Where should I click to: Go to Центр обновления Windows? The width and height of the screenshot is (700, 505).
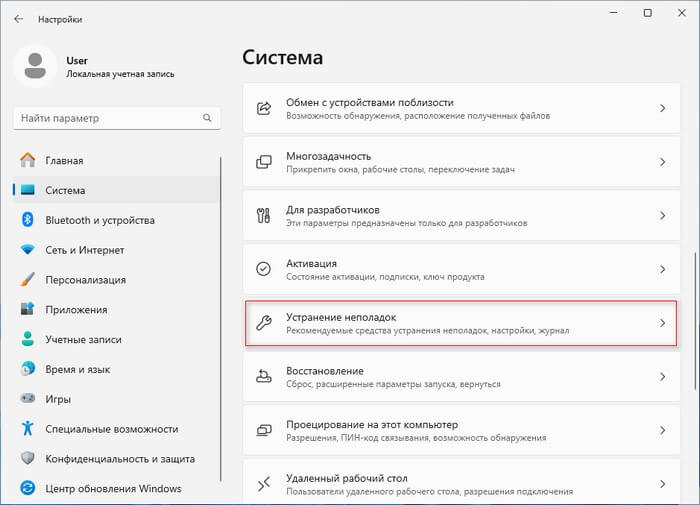113,488
